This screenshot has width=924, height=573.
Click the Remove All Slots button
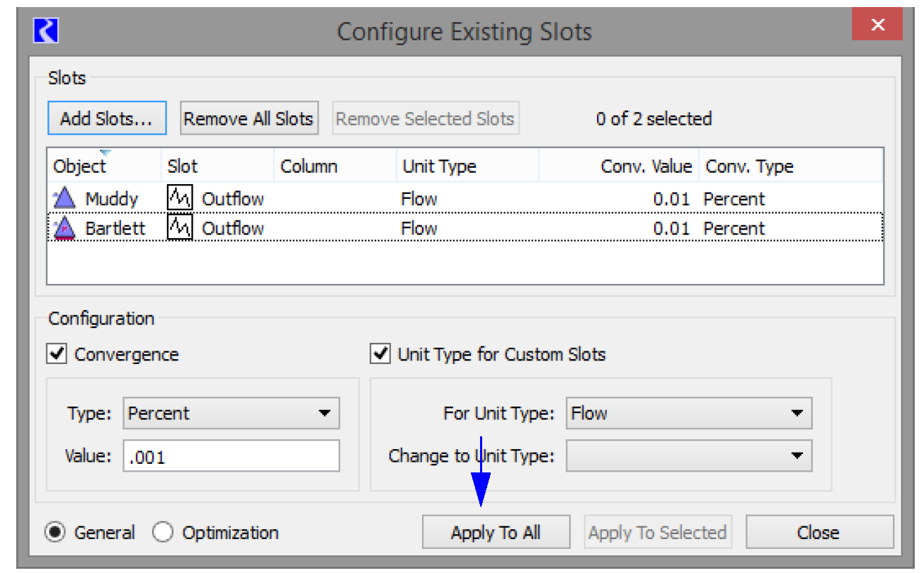(248, 118)
